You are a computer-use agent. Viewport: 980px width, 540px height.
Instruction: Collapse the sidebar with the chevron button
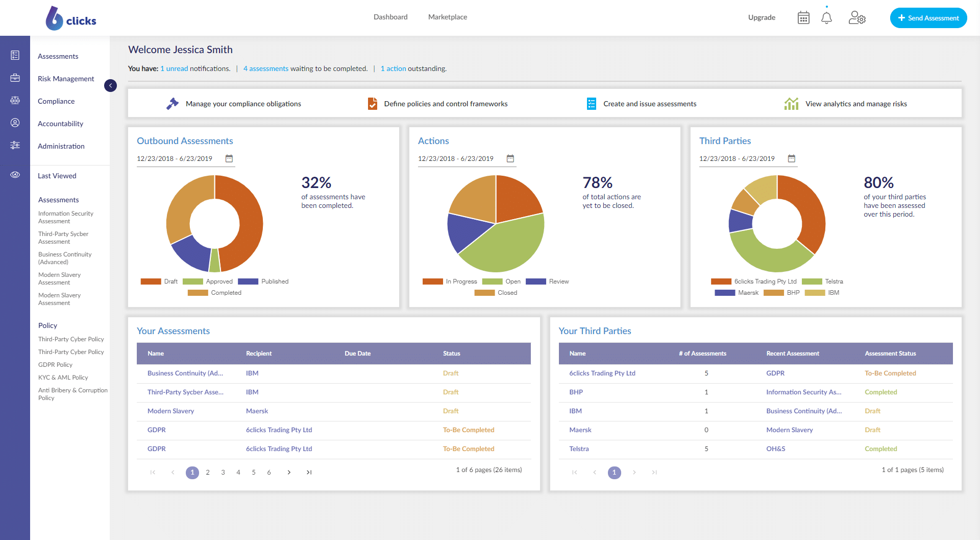pos(110,85)
